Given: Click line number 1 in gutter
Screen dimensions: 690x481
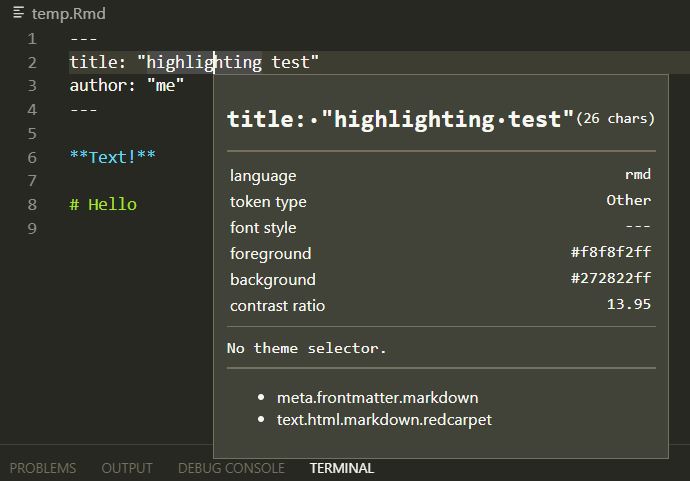Looking at the screenshot, I should click(32, 39).
